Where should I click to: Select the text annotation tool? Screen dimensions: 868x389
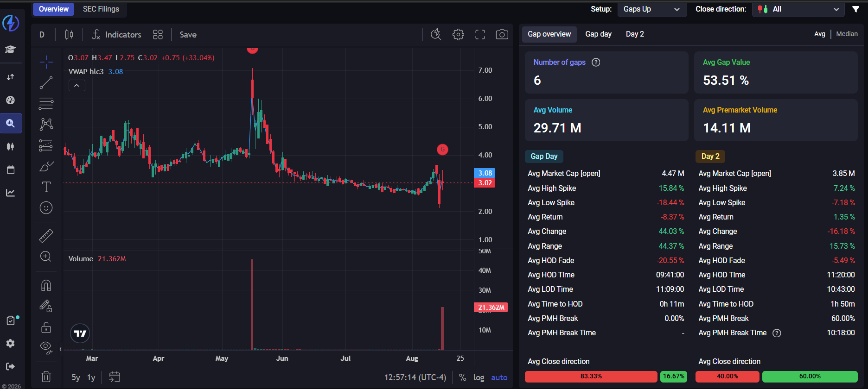46,187
